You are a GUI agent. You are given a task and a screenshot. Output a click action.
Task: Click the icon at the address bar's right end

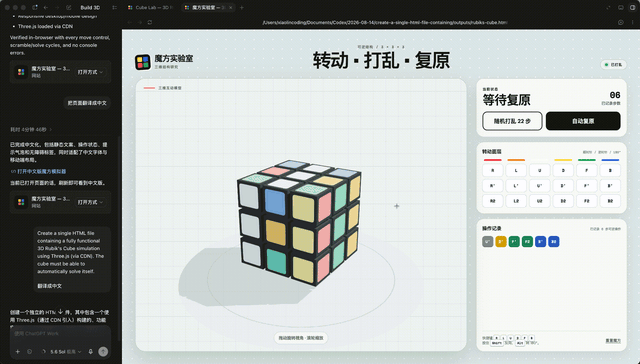621,22
